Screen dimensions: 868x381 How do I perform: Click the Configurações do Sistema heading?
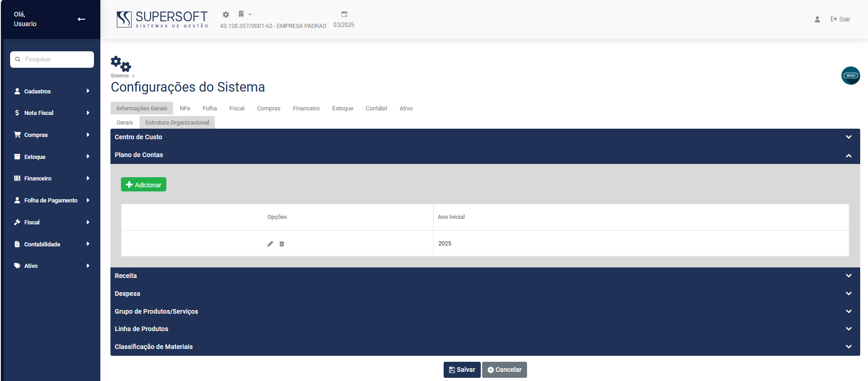188,87
